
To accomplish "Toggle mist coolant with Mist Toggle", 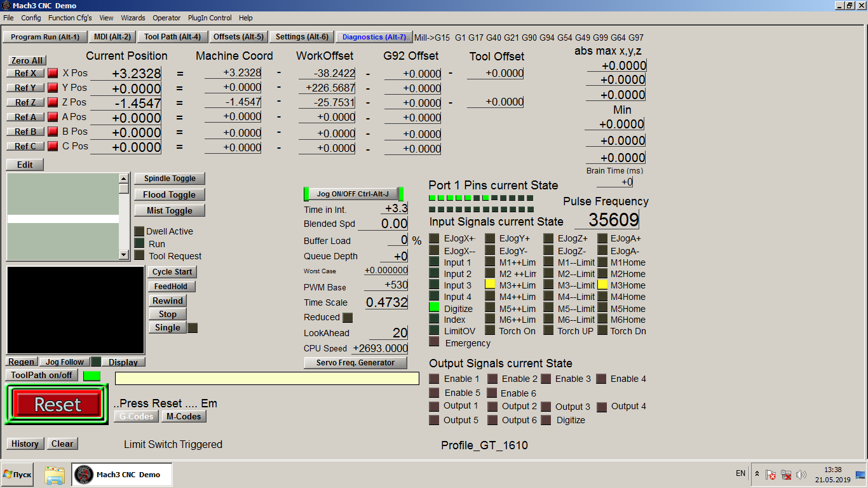I will [x=170, y=210].
